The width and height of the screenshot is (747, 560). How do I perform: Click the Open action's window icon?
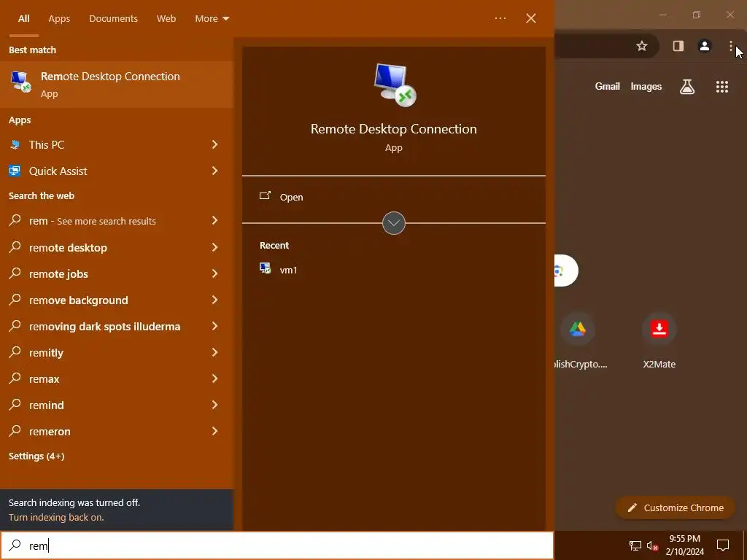coord(265,195)
